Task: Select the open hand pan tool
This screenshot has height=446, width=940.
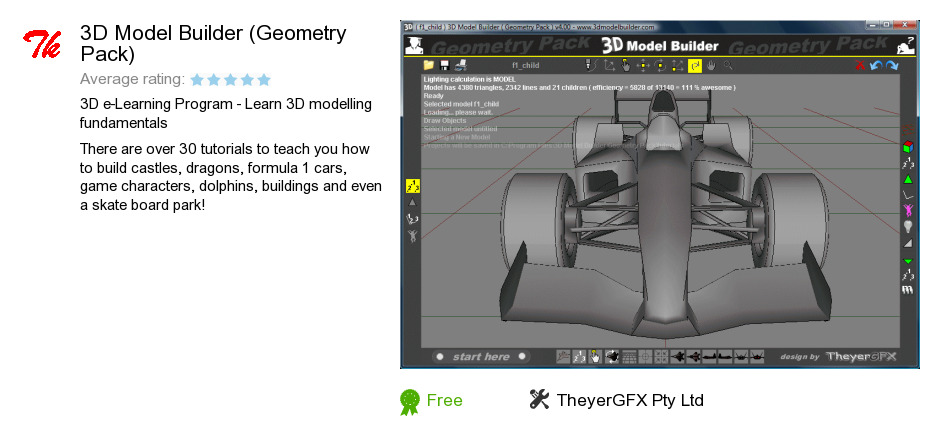Action: [x=711, y=65]
